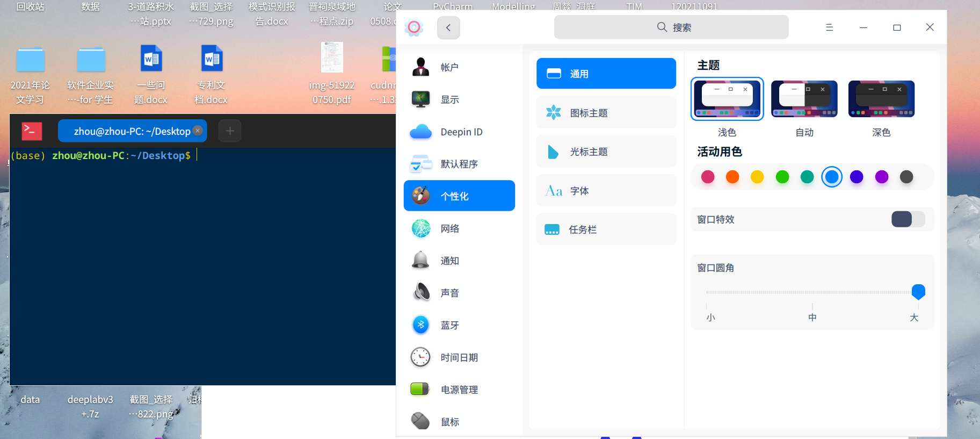The image size is (980, 439).
Task: Switch to zhou@zhou-PC: ~/Desktop terminal tab
Action: (132, 131)
